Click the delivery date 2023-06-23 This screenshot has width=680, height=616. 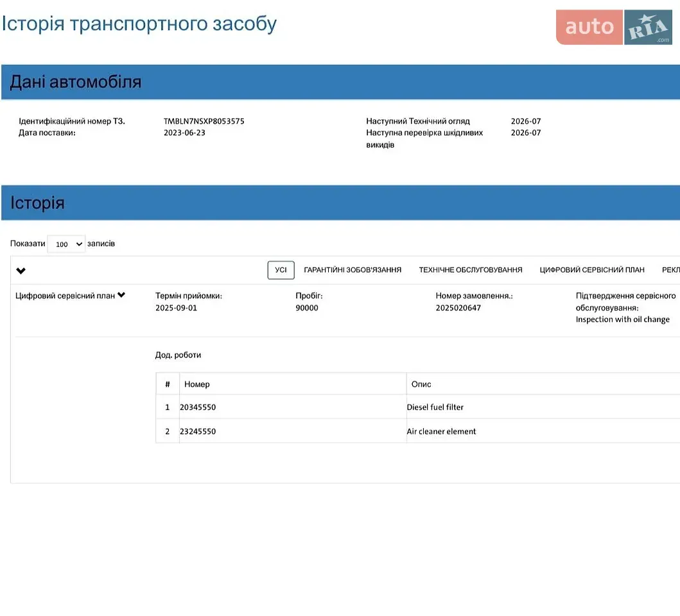tap(184, 133)
